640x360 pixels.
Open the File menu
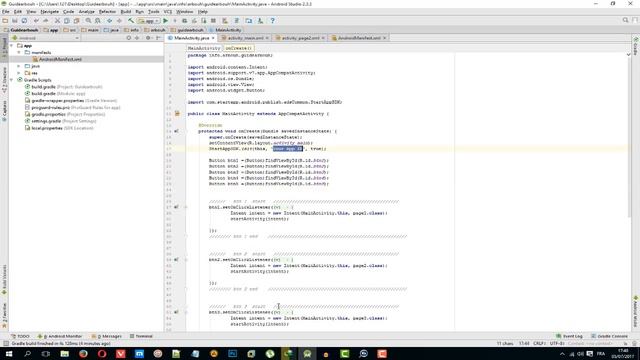coord(5,12)
